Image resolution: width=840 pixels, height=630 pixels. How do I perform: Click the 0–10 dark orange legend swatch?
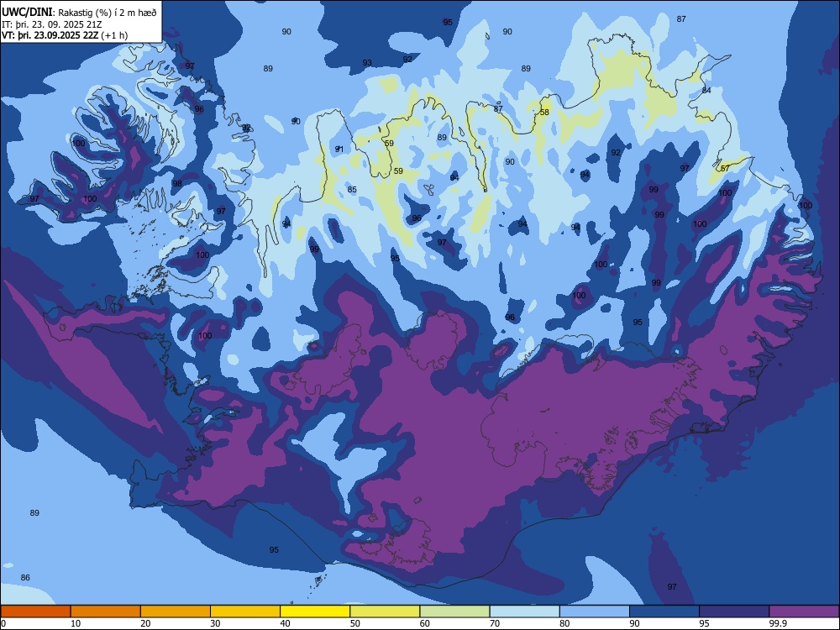click(35, 612)
